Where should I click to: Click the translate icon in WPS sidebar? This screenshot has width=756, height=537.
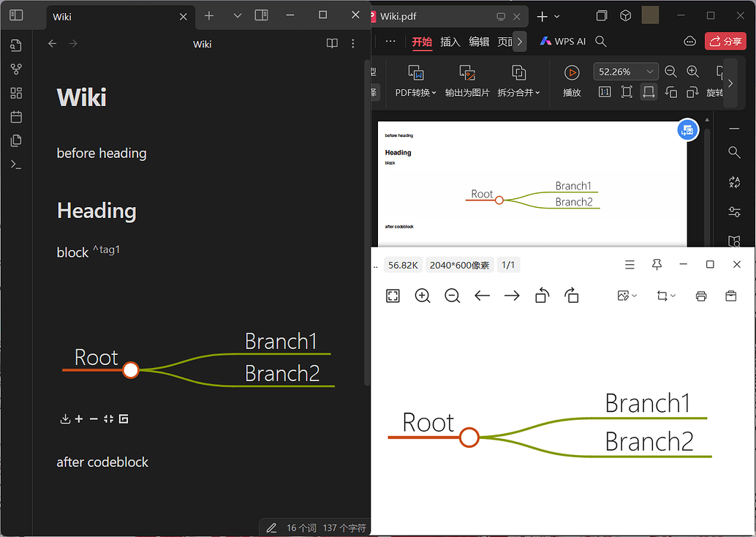tap(734, 182)
